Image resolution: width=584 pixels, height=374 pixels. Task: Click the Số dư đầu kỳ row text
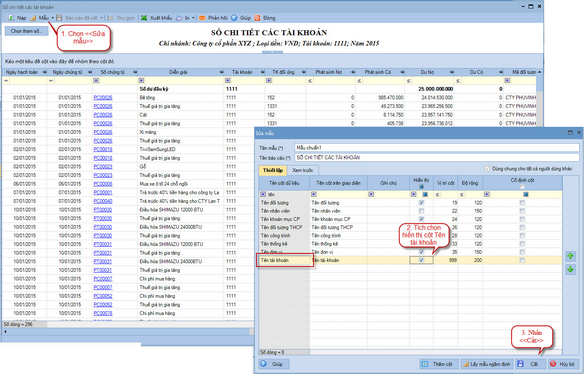click(x=154, y=89)
